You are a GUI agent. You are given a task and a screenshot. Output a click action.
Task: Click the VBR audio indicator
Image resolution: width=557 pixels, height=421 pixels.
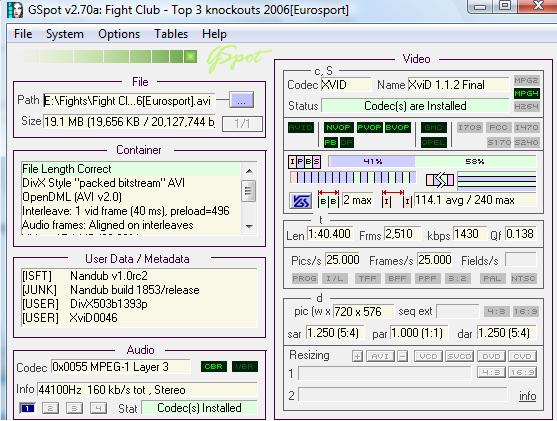[245, 367]
